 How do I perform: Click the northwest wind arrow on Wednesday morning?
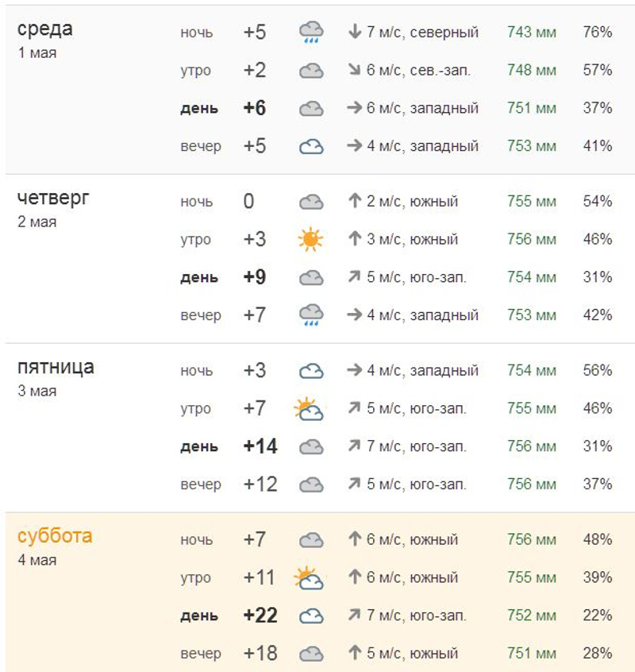click(355, 71)
